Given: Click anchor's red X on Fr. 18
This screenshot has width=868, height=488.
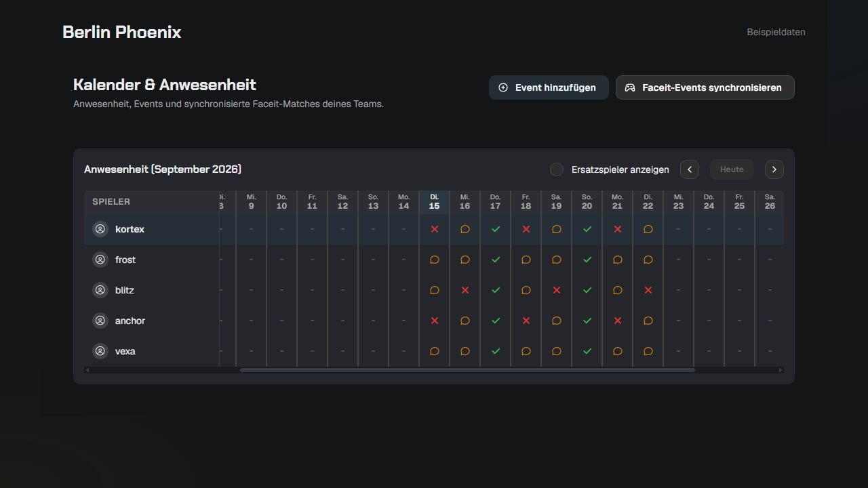Looking at the screenshot, I should point(526,321).
